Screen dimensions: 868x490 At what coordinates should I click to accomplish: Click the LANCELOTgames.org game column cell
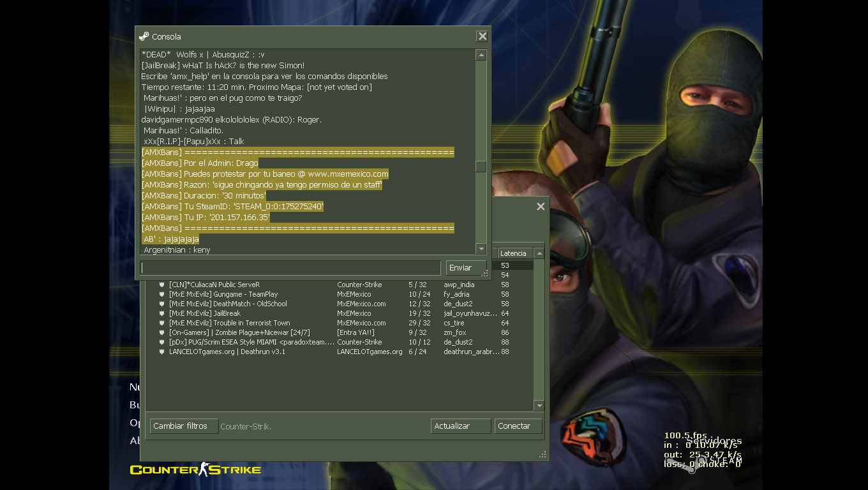(370, 352)
